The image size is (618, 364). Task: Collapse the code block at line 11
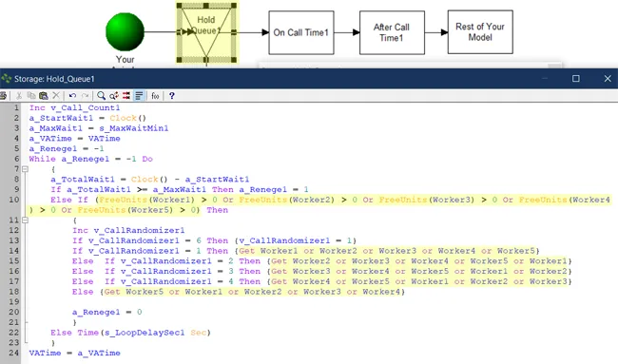[x=25, y=220]
